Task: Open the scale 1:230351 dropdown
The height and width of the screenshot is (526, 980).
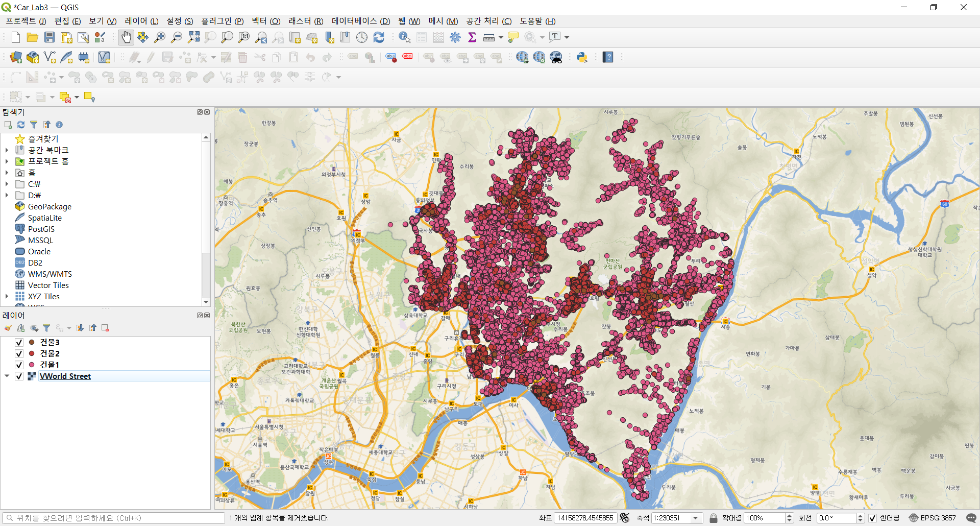Action: coord(696,518)
